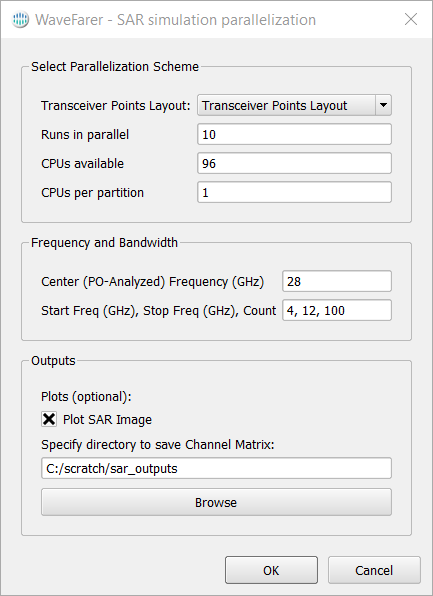433x596 pixels.
Task: Dismiss the dialog with the Cancel button
Action: [x=374, y=570]
